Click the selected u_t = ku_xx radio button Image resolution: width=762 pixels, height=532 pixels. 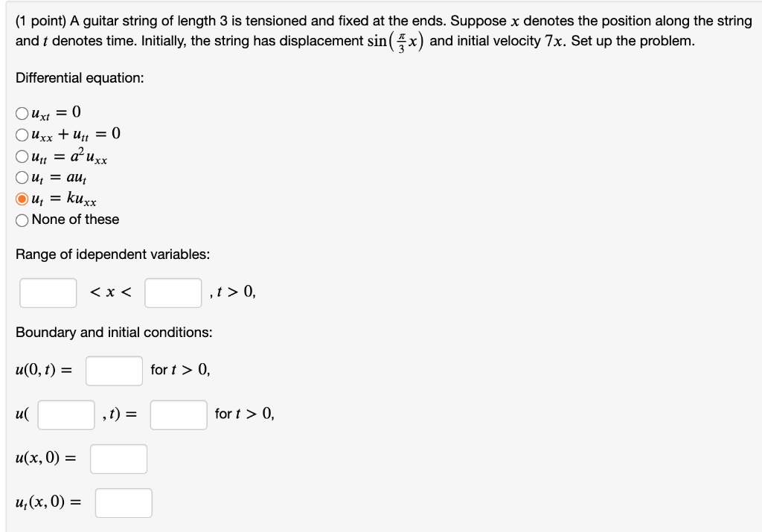pyautogui.click(x=22, y=199)
